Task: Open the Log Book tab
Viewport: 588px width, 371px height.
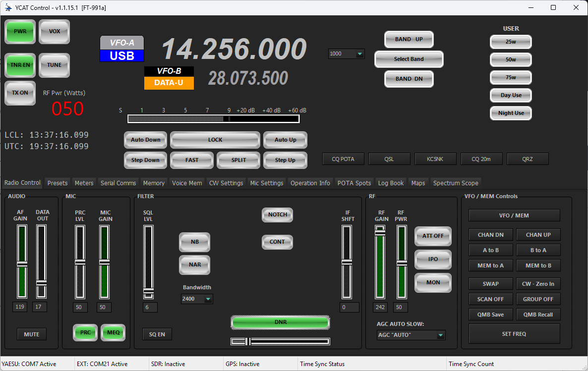Action: [x=391, y=183]
